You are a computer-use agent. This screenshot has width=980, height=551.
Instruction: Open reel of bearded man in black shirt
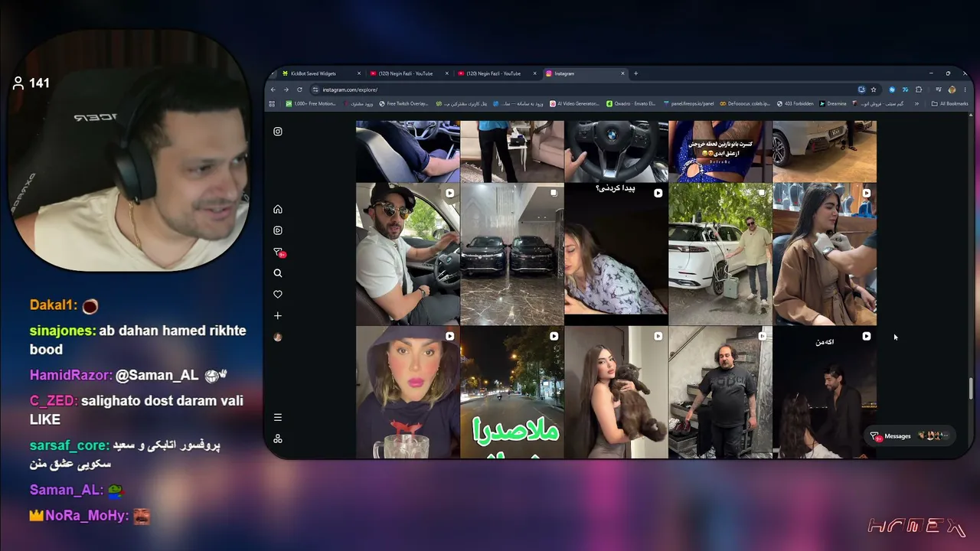point(720,393)
